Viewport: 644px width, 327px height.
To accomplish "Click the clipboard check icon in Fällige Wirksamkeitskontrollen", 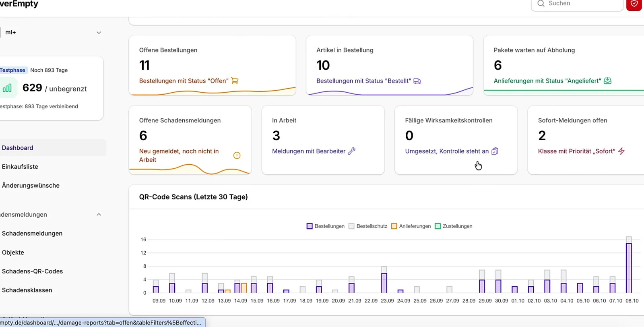I will (495, 151).
